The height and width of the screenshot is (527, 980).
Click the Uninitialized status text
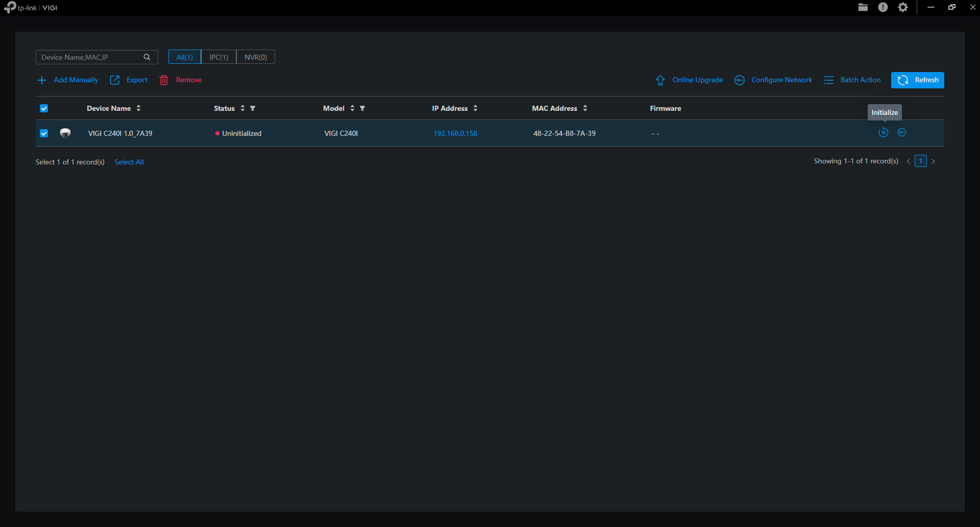point(242,133)
